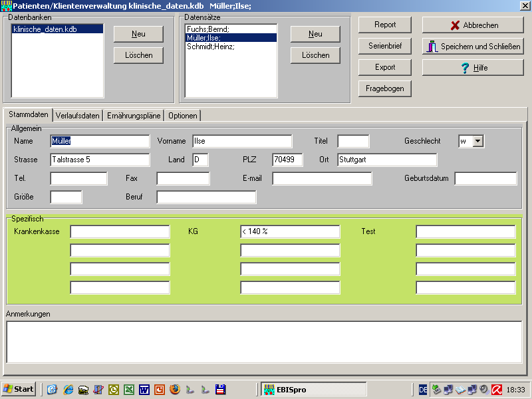Select Fuchs;Bernd; in the Datensätze list
This screenshot has width=532, height=399.
[x=208, y=29]
